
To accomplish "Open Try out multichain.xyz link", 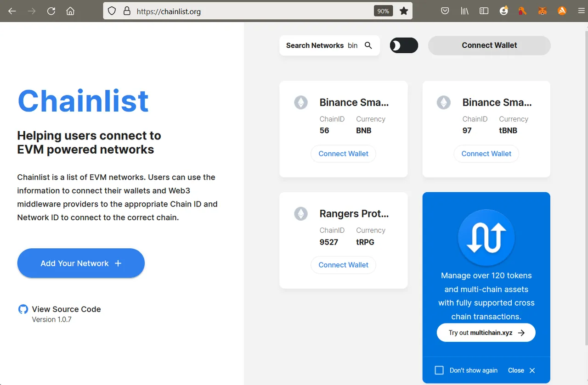I will [486, 333].
